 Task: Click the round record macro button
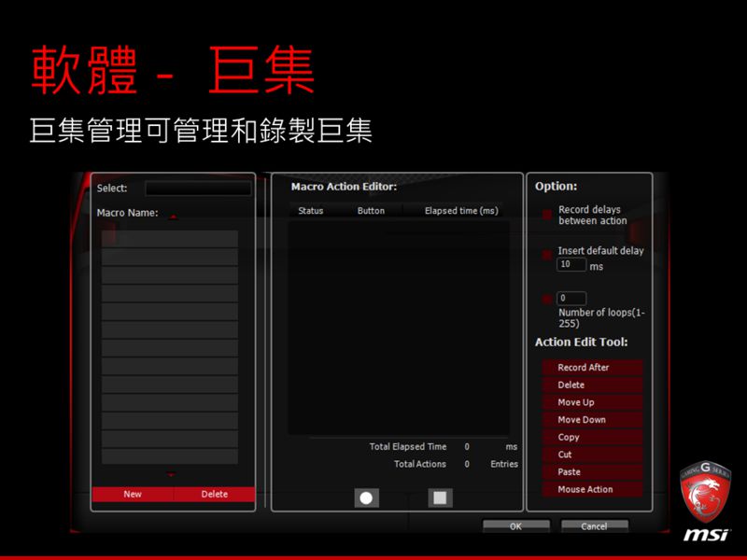tap(366, 497)
